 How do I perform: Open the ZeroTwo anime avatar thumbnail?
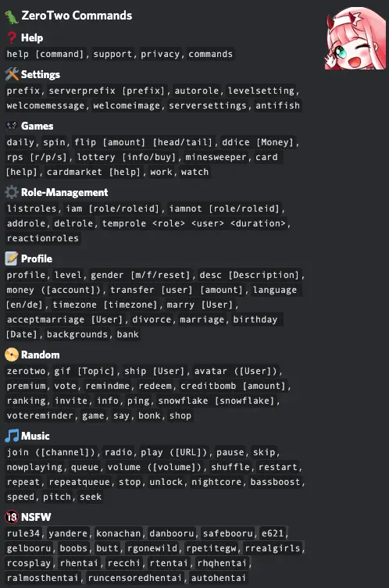(x=355, y=38)
